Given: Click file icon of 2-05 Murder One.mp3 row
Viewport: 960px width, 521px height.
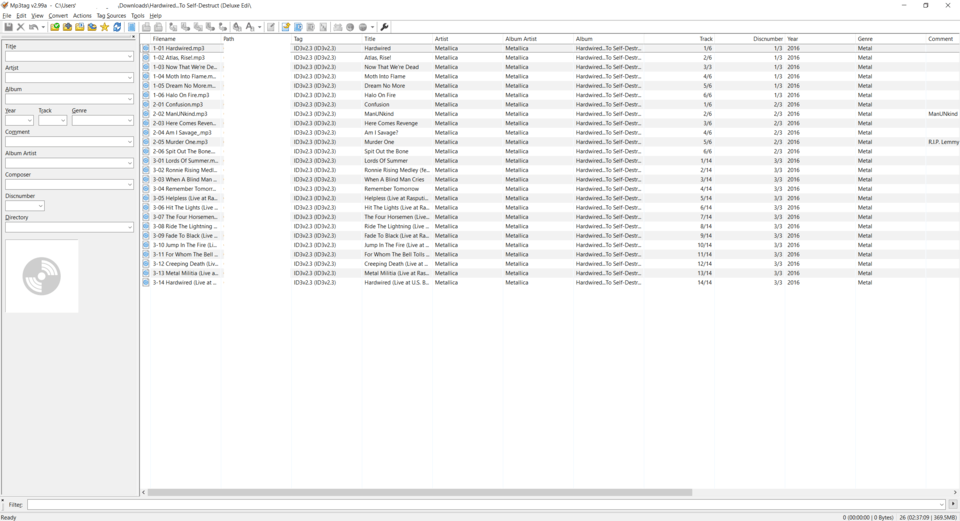Looking at the screenshot, I should point(146,142).
